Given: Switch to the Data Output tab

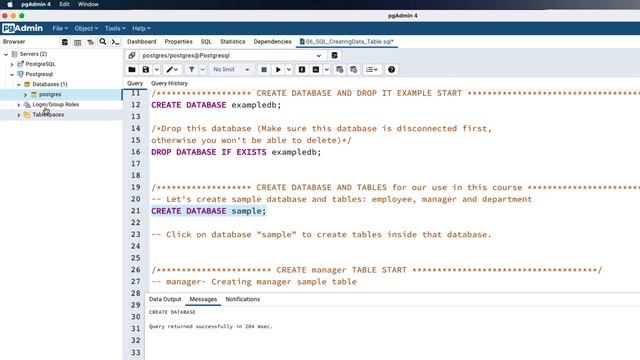Looking at the screenshot, I should point(165,299).
